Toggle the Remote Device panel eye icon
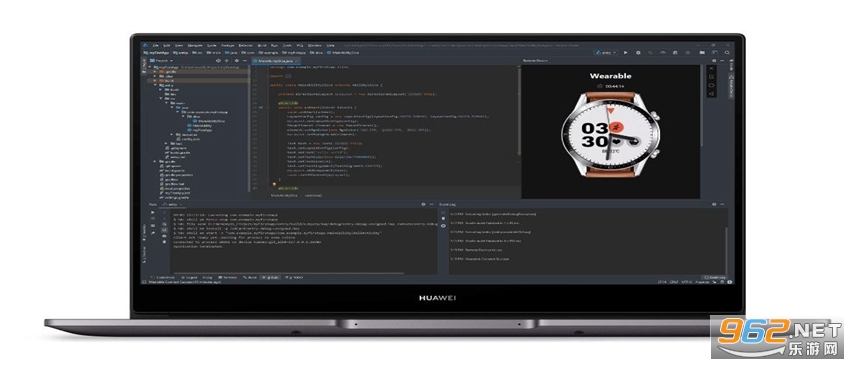Viewport: 850px width, 365px height. (x=714, y=61)
